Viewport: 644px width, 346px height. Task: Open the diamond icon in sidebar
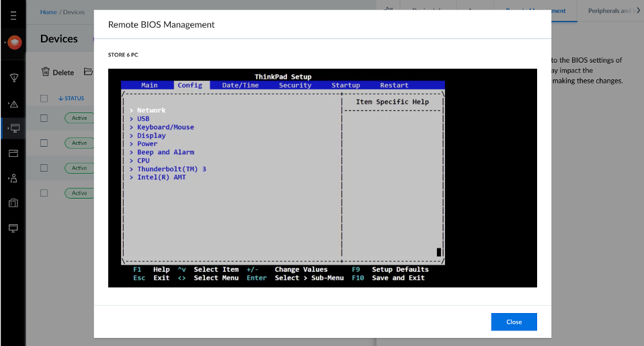point(14,78)
